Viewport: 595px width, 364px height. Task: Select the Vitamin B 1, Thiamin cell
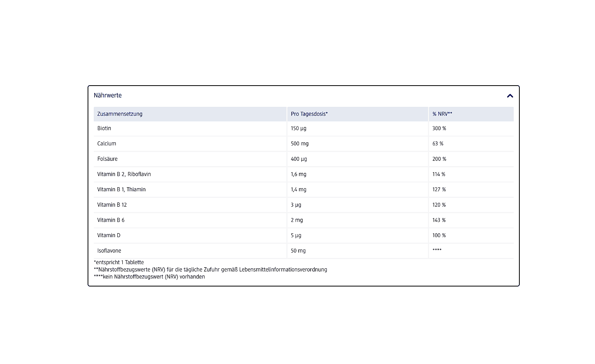(121, 190)
